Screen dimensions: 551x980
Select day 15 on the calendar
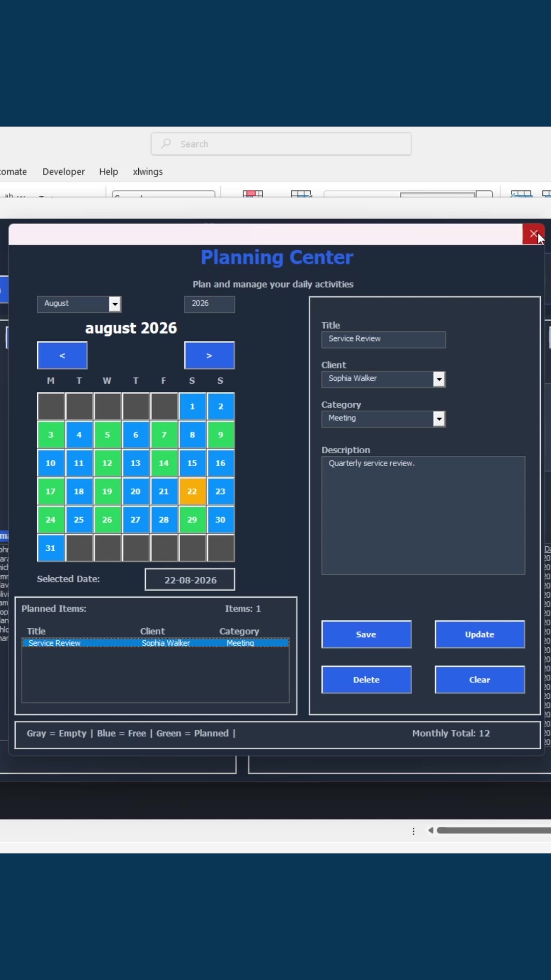pos(192,463)
